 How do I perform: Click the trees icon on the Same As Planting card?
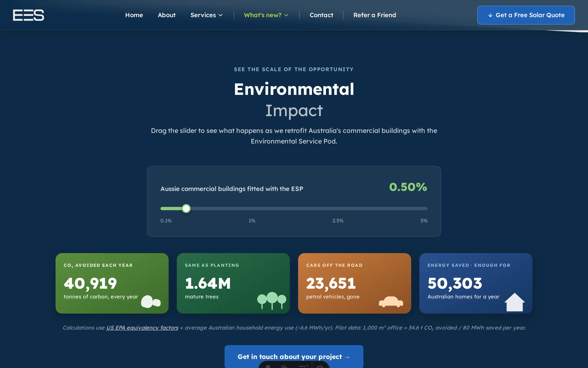coord(272,301)
